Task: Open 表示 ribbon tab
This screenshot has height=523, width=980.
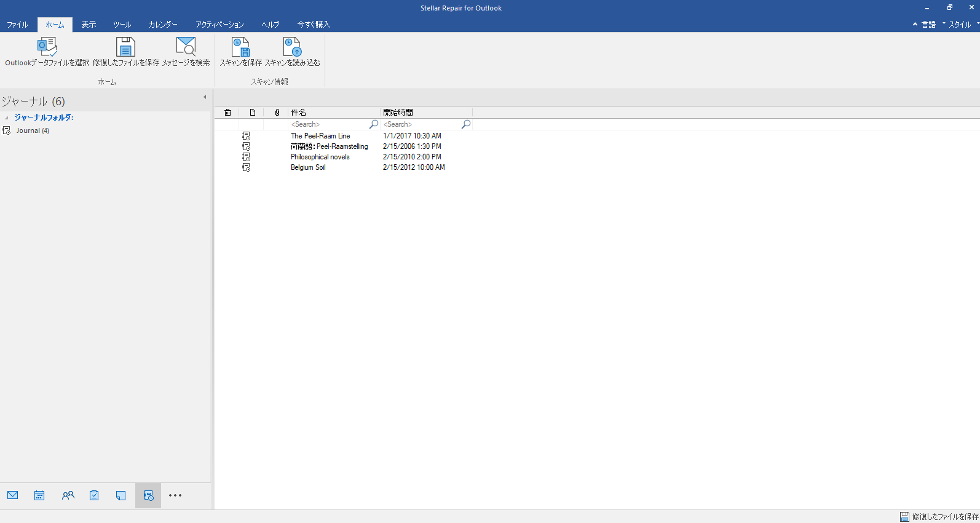Action: point(89,25)
